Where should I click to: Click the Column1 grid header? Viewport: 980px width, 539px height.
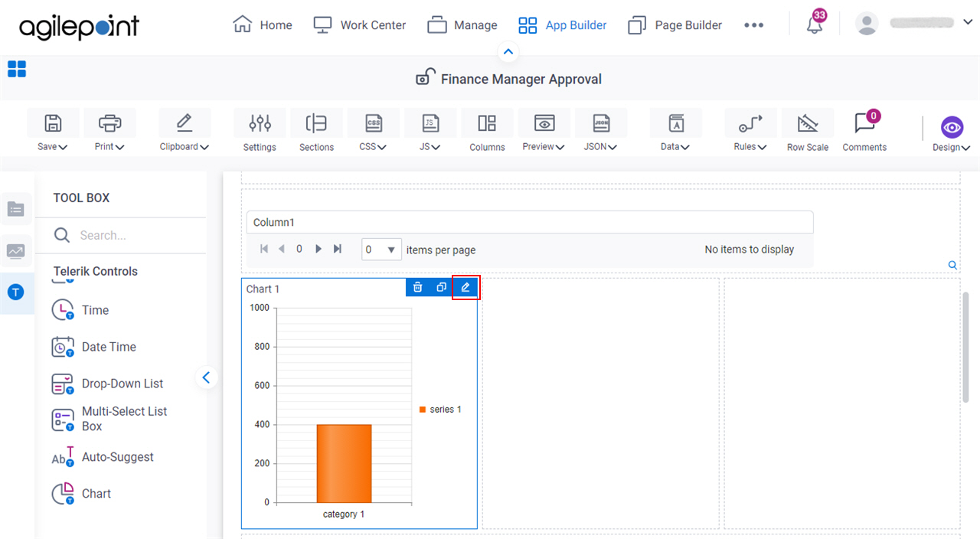pyautogui.click(x=530, y=222)
